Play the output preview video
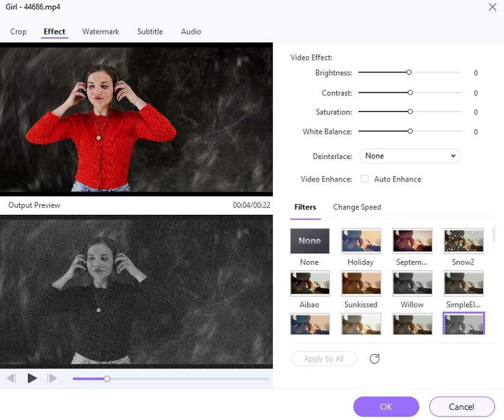This screenshot has height=420, width=504. (32, 378)
